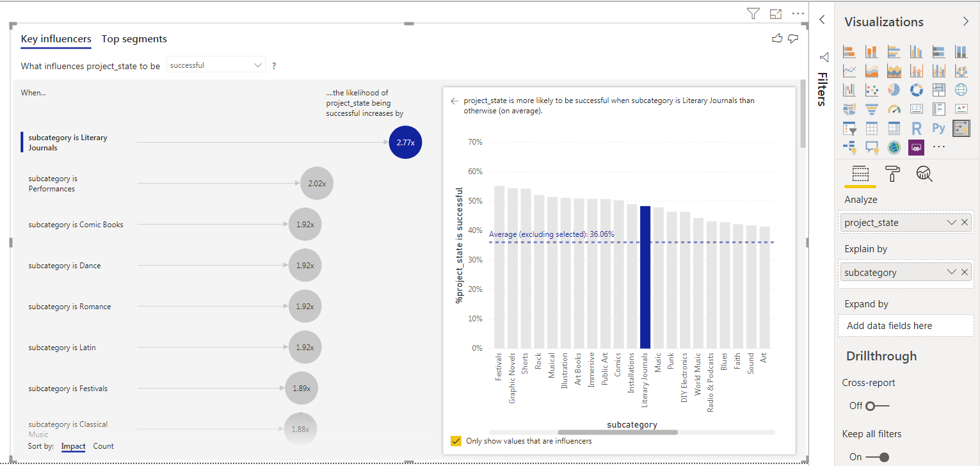Screen dimensions: 980x466
Task: Open the visual's more options menu
Action: click(798, 13)
